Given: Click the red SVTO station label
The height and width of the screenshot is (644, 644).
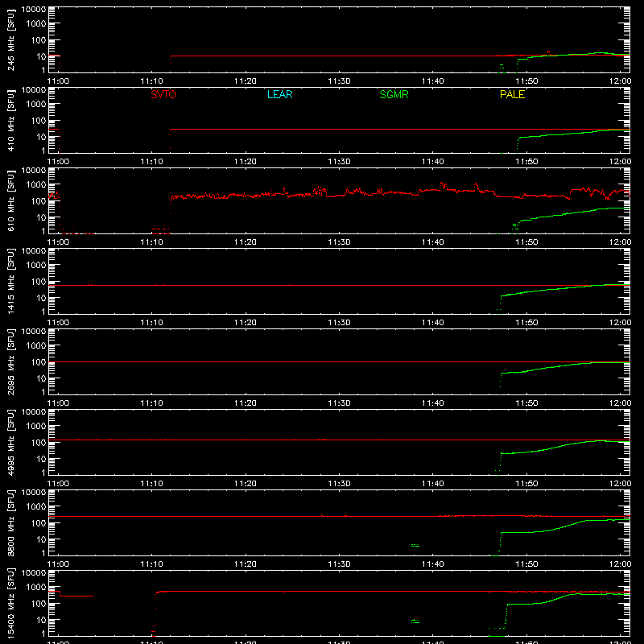Looking at the screenshot, I should click(x=163, y=94).
